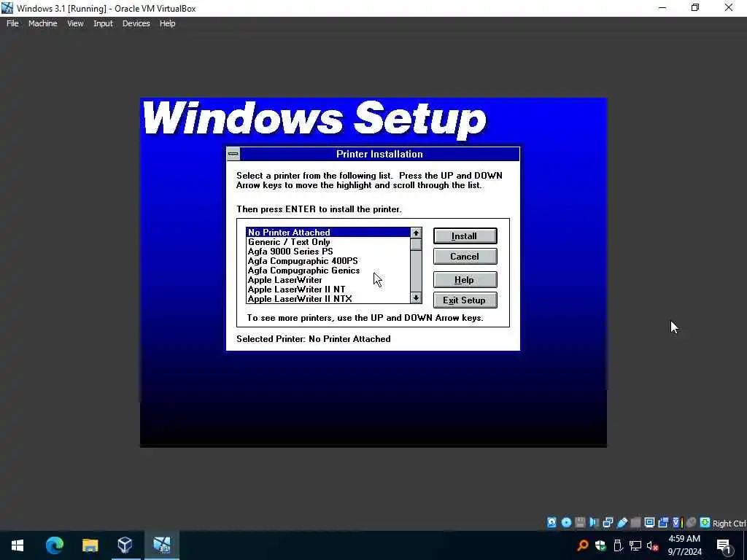Open the File menu

coord(12,23)
